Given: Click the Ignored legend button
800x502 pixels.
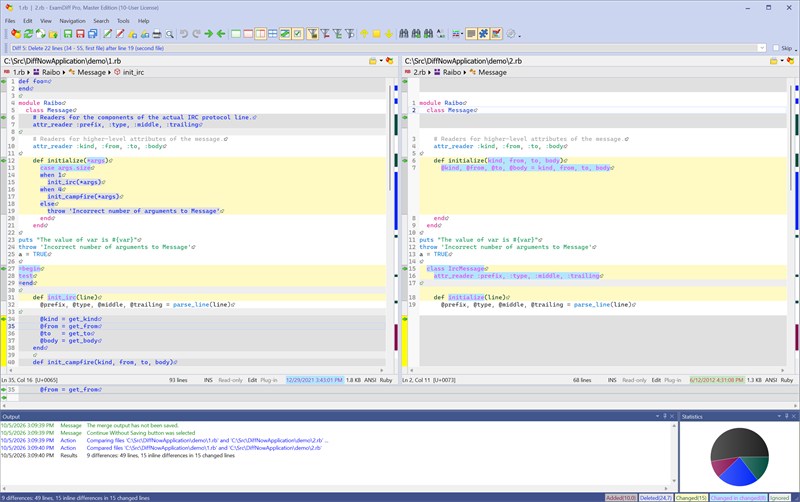Looking at the screenshot, I should click(x=779, y=497).
